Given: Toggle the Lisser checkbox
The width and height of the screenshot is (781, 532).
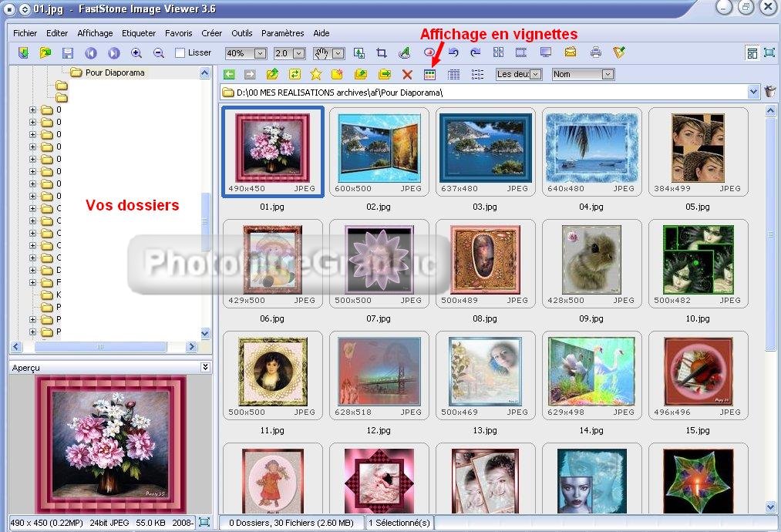Looking at the screenshot, I should pos(180,53).
